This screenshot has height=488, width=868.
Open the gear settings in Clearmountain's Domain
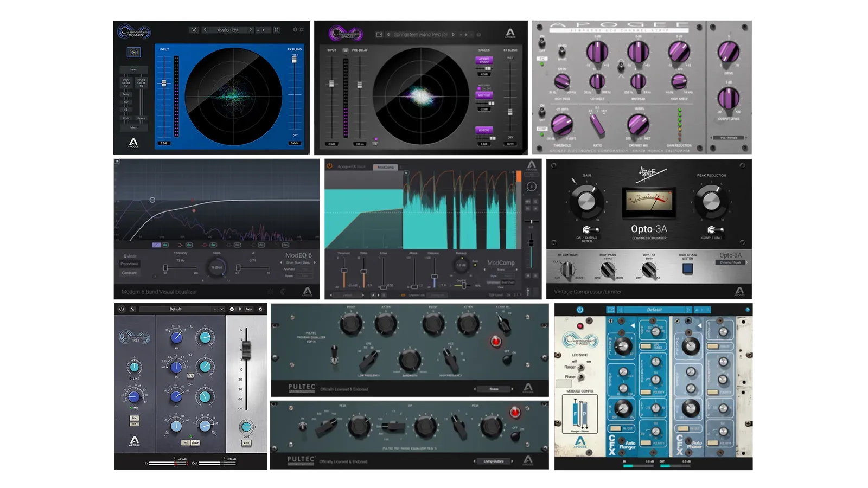point(302,30)
